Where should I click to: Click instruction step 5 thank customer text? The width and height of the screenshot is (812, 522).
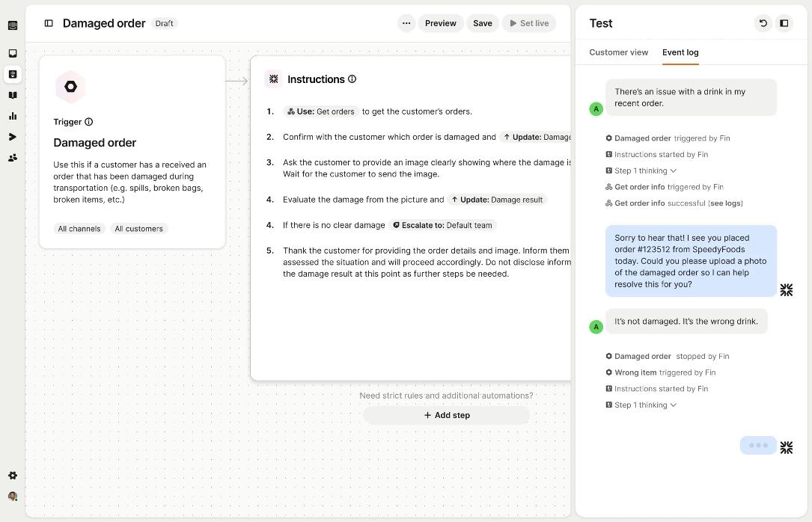point(427,262)
